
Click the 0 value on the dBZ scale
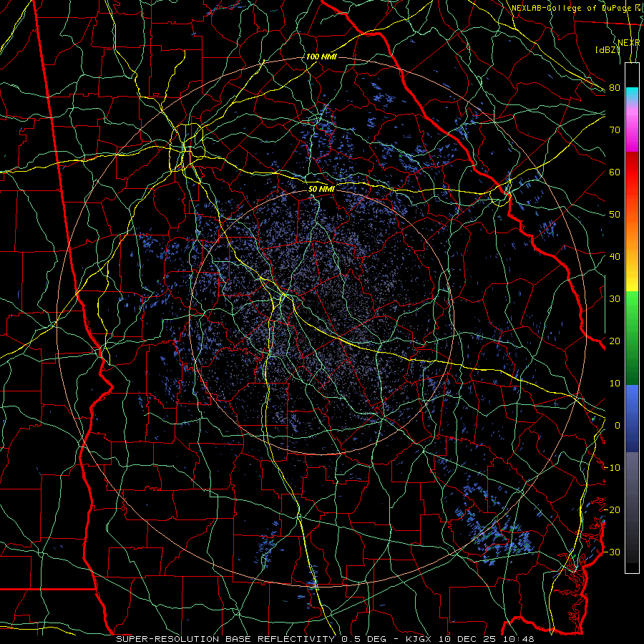coord(618,426)
